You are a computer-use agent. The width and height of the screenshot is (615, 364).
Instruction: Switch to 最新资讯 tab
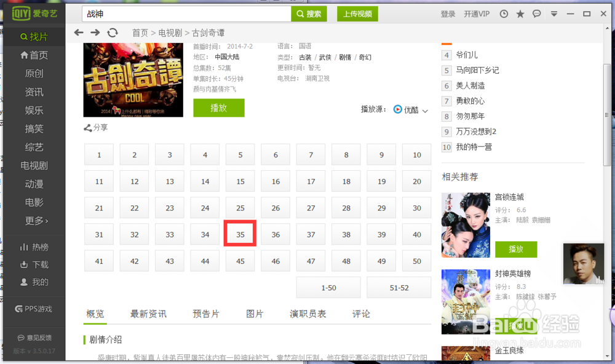click(x=148, y=314)
